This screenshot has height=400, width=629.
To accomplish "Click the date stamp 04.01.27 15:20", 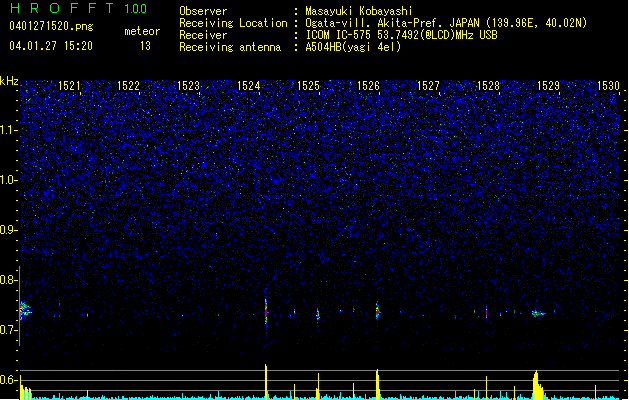I will (51, 46).
